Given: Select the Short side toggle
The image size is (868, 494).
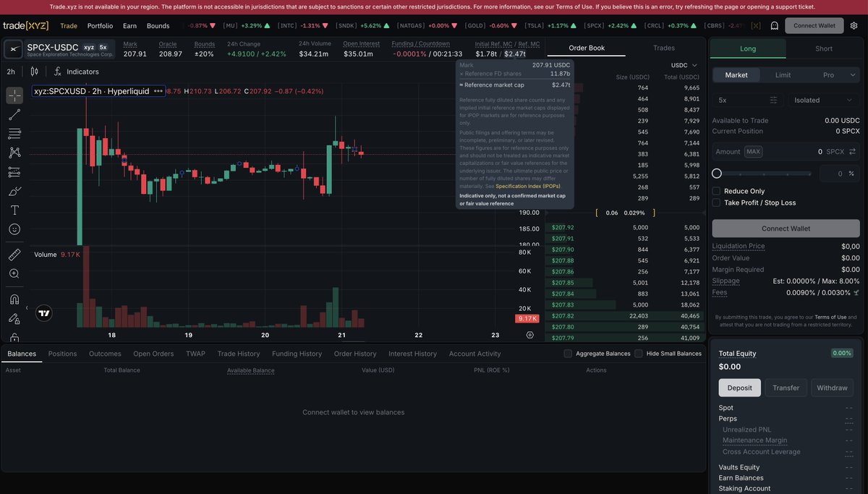Looking at the screenshot, I should tap(823, 48).
